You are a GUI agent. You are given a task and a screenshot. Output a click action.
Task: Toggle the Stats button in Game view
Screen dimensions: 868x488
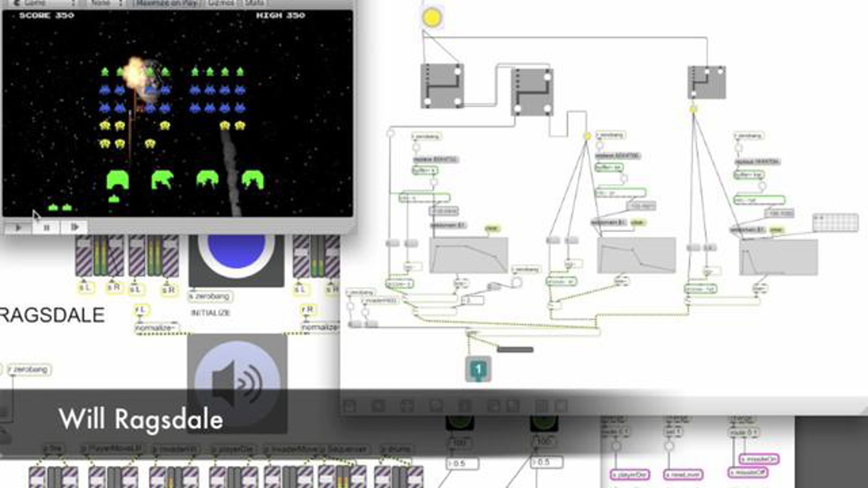pyautogui.click(x=254, y=3)
